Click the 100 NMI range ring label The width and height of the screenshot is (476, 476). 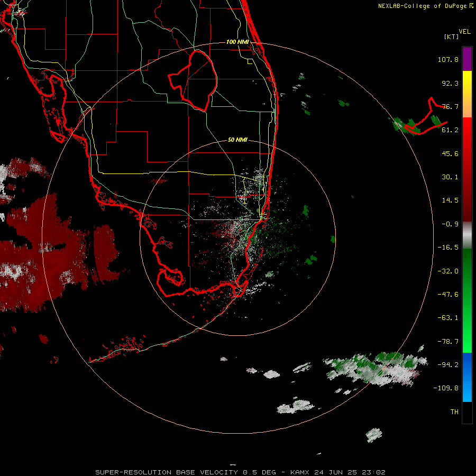point(237,42)
